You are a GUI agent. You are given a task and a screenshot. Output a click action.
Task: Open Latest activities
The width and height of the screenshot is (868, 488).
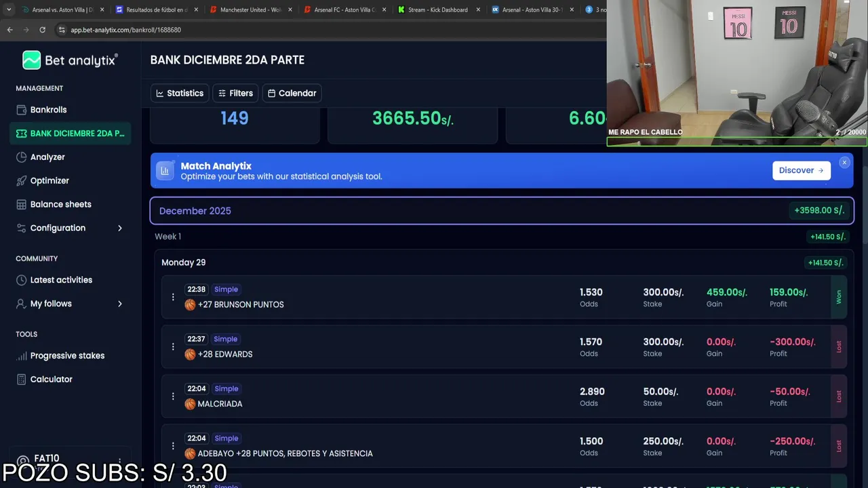(61, 280)
